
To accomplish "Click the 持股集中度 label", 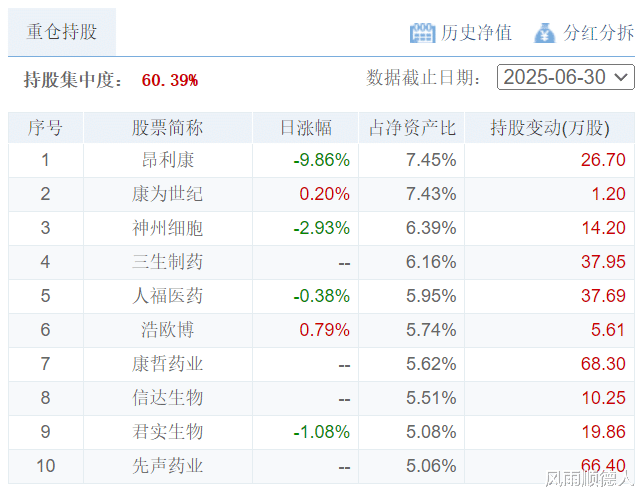I will coord(73,80).
